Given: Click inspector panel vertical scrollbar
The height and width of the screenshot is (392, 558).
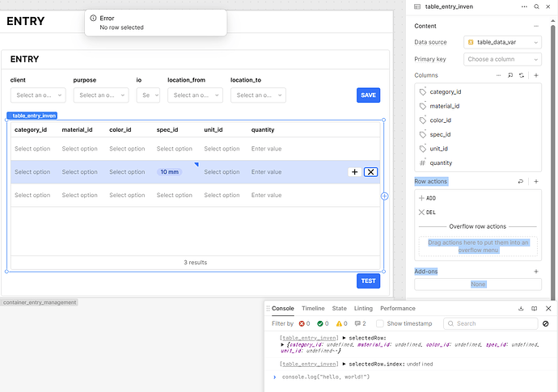Looking at the screenshot, I should click(x=552, y=160).
